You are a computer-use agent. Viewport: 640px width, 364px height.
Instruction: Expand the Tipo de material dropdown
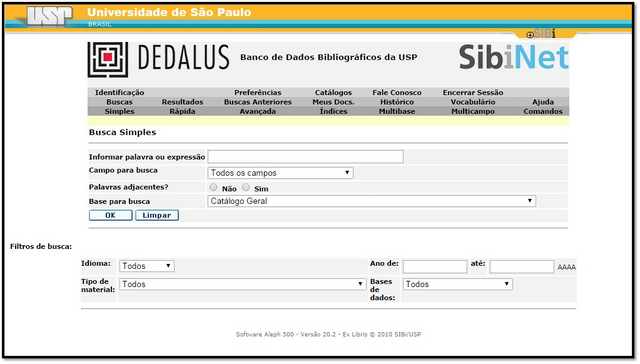(x=242, y=284)
